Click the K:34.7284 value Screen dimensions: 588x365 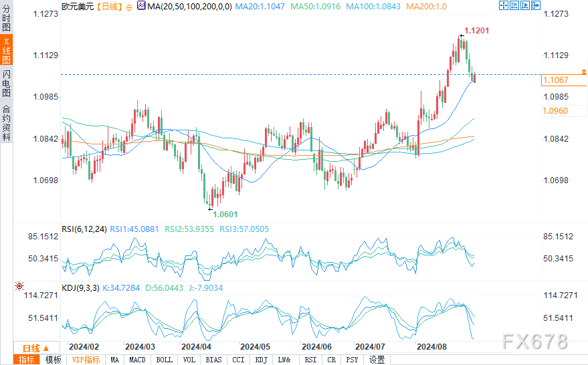121,288
